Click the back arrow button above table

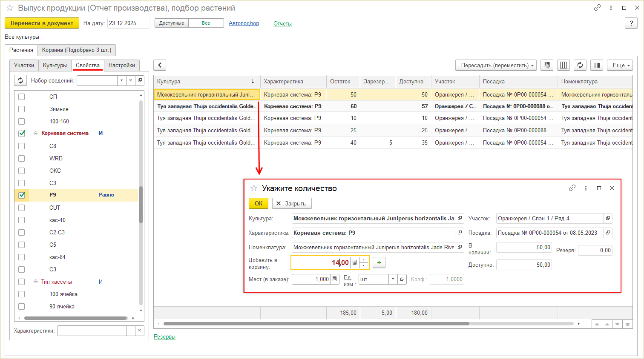point(160,65)
